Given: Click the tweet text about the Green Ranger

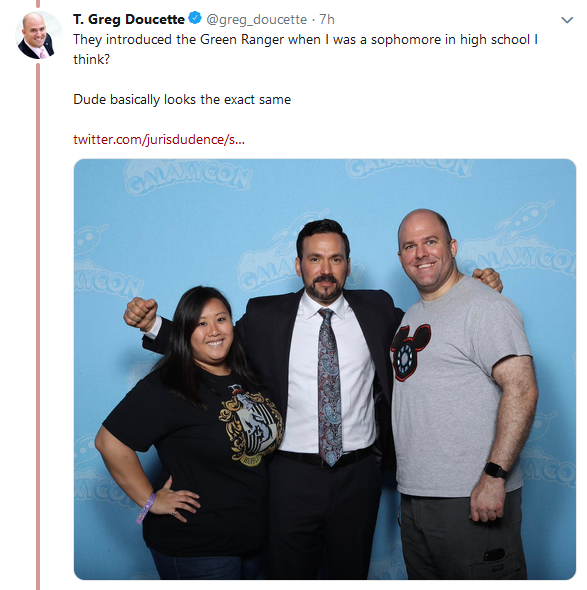Looking at the screenshot, I should click(x=305, y=49).
